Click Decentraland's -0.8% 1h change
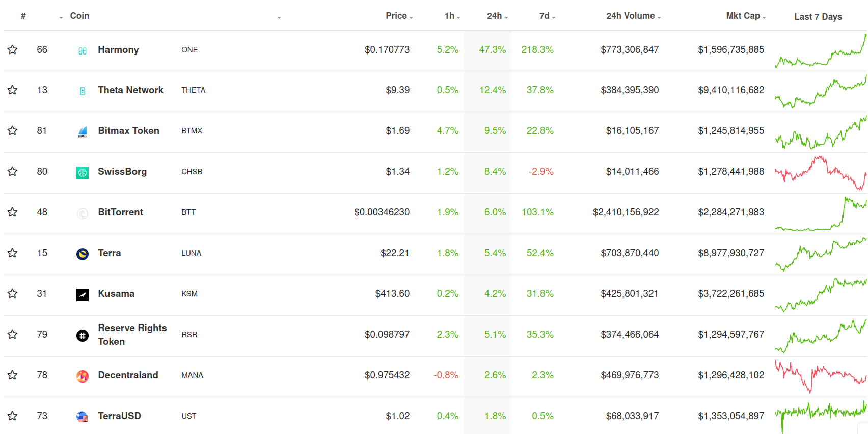 446,375
